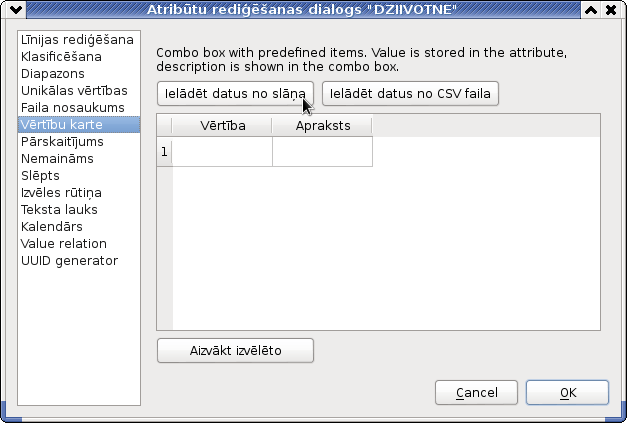Open the window menu arrow in title bar
The image size is (627, 423).
(x=16, y=9)
